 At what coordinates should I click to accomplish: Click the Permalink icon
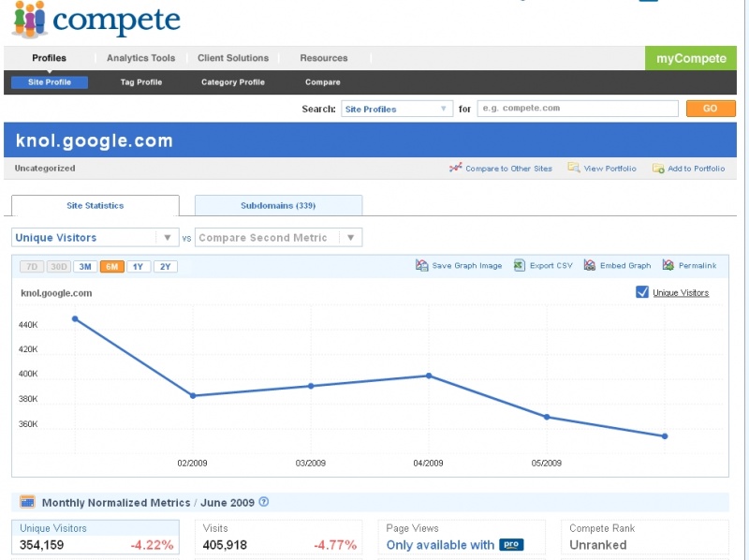[669, 265]
